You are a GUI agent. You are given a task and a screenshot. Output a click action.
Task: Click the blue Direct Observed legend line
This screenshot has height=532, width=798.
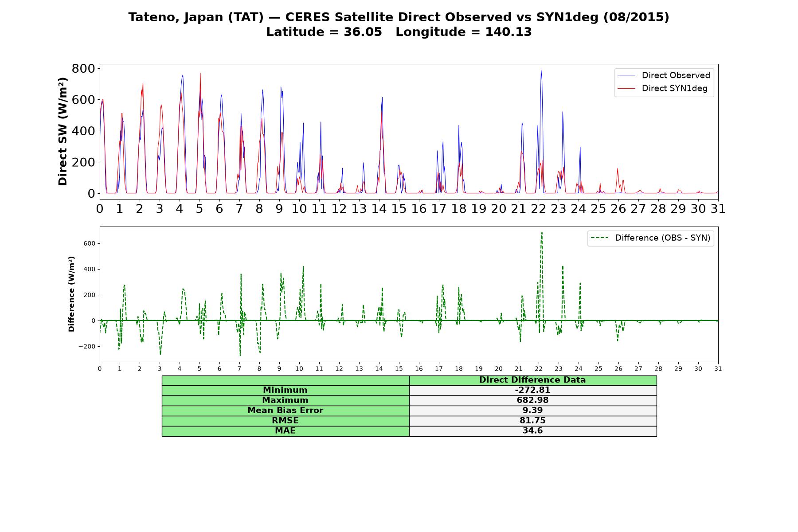click(626, 75)
